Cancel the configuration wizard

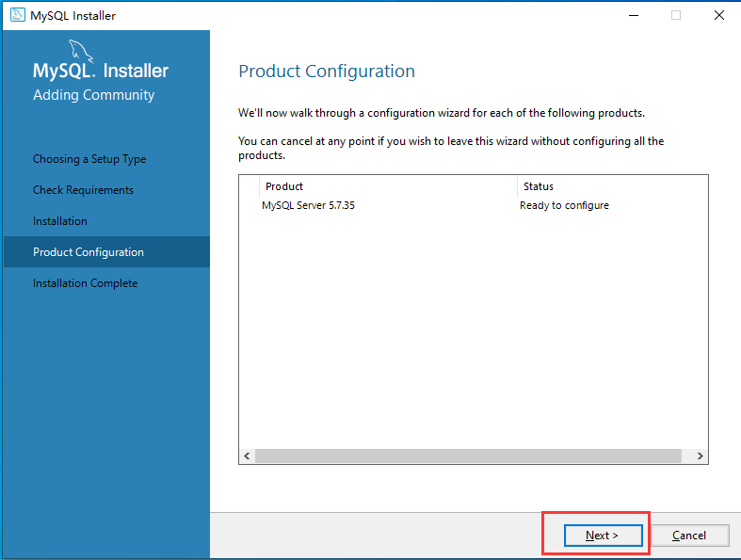tap(689, 536)
